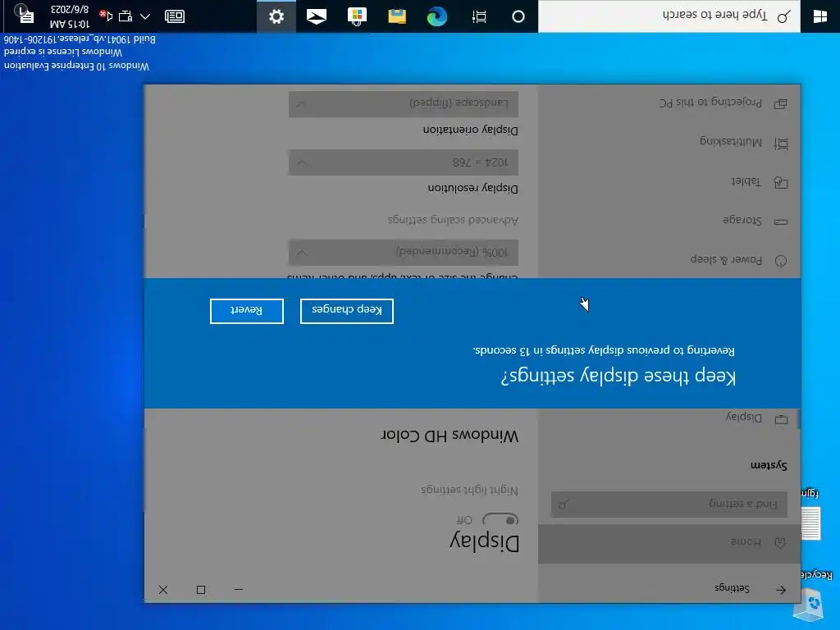Image resolution: width=840 pixels, height=630 pixels.
Task: Open the Windows Start menu
Action: click(819, 16)
